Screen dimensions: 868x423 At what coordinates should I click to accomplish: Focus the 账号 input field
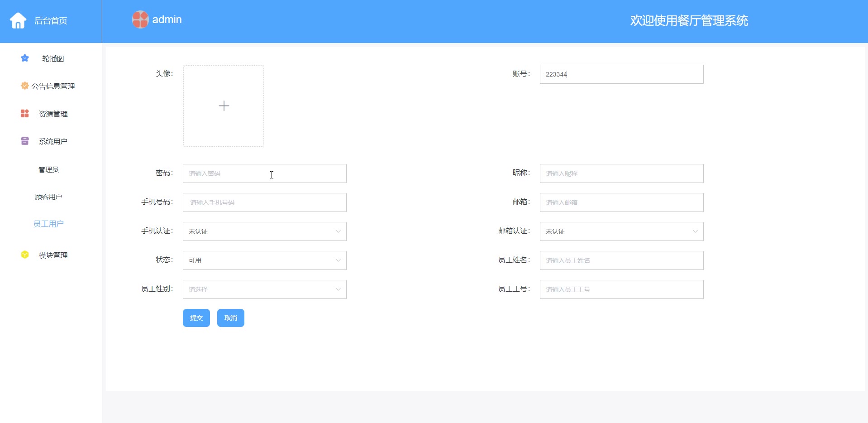pyautogui.click(x=622, y=74)
